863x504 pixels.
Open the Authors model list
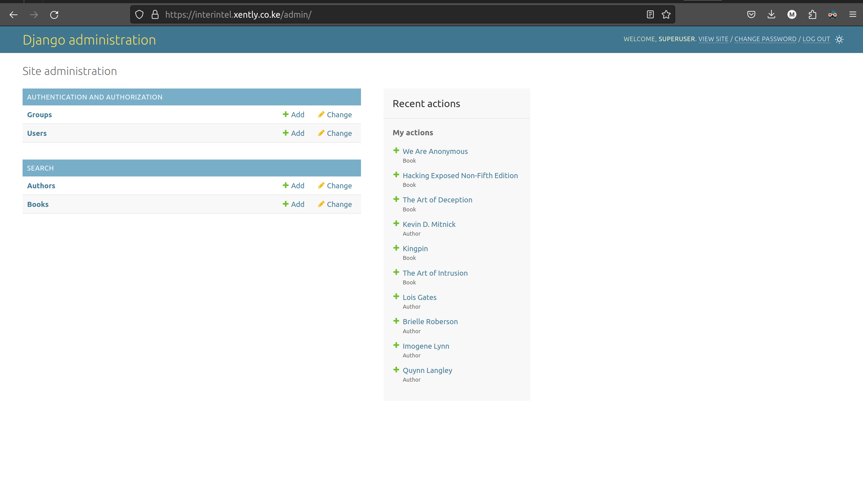pyautogui.click(x=41, y=185)
